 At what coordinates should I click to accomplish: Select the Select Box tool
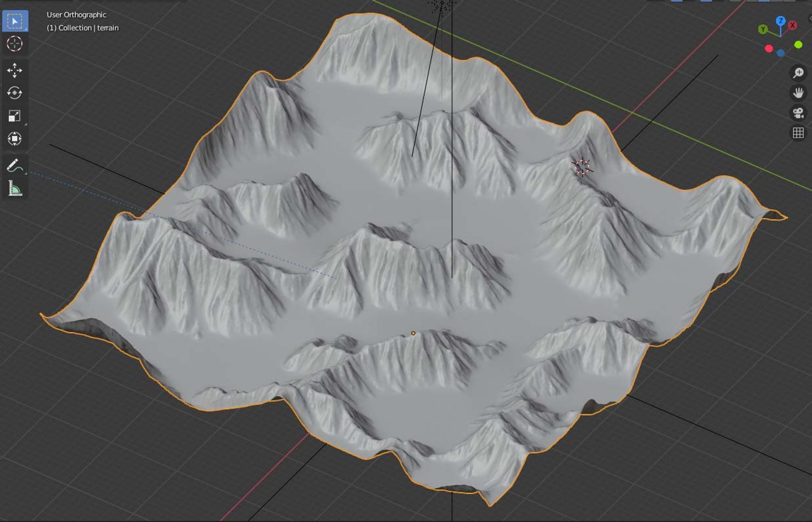tap(15, 21)
